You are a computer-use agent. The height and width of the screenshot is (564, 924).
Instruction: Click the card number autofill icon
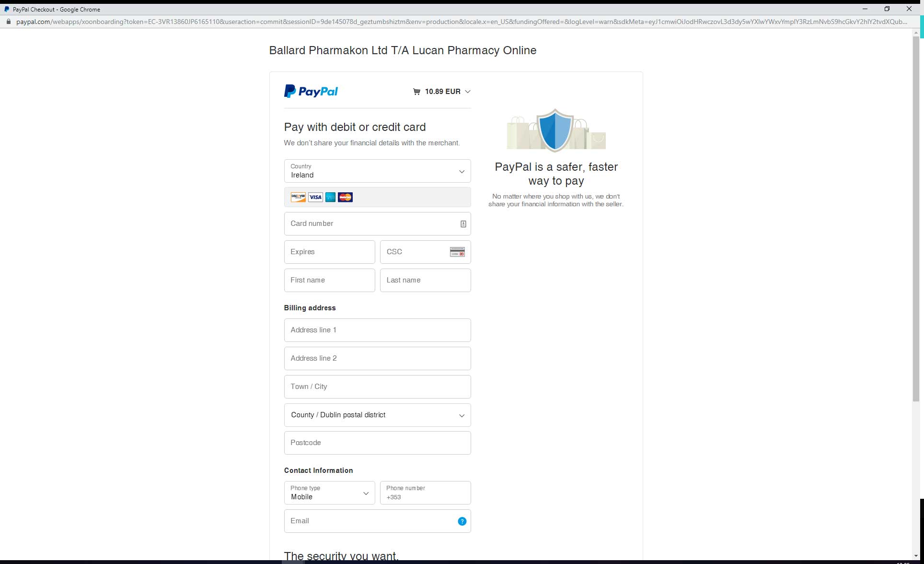(x=463, y=224)
